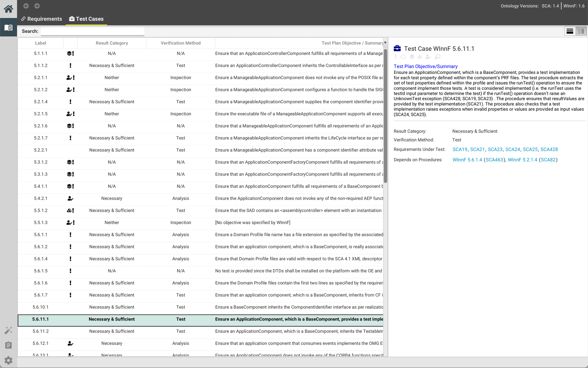This screenshot has height=368, width=588.
Task: Click inside the Search field
Action: point(92,31)
